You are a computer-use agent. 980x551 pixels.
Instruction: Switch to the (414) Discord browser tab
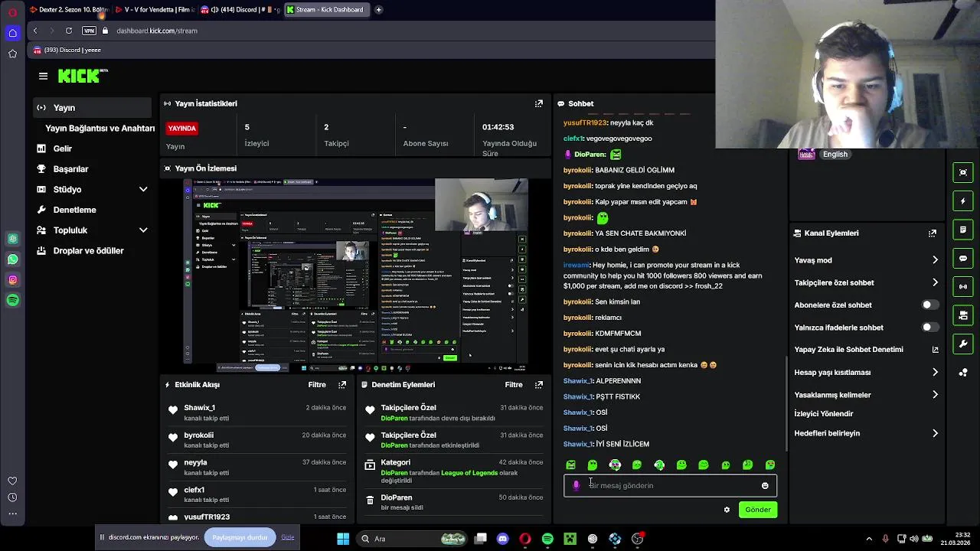coord(239,10)
